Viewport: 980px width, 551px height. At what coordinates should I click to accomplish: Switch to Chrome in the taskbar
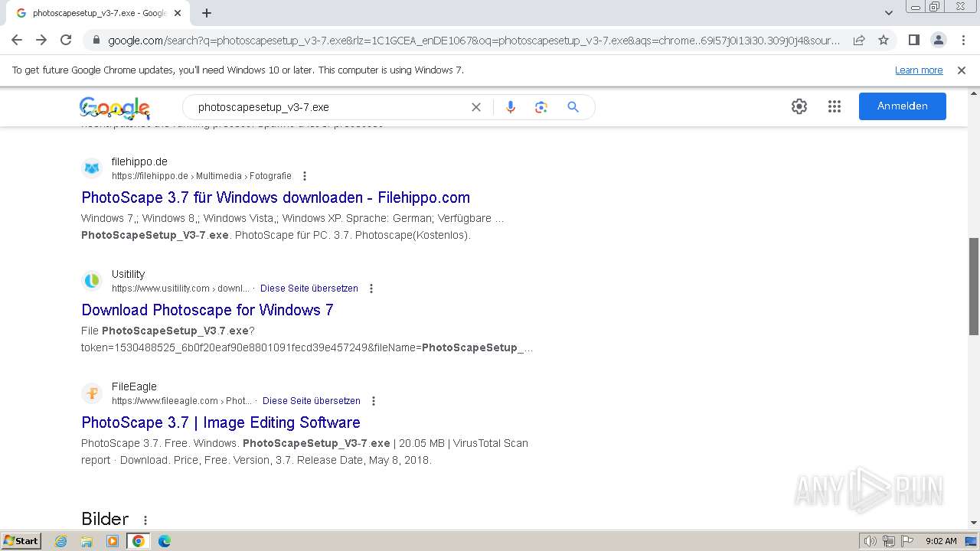(139, 541)
